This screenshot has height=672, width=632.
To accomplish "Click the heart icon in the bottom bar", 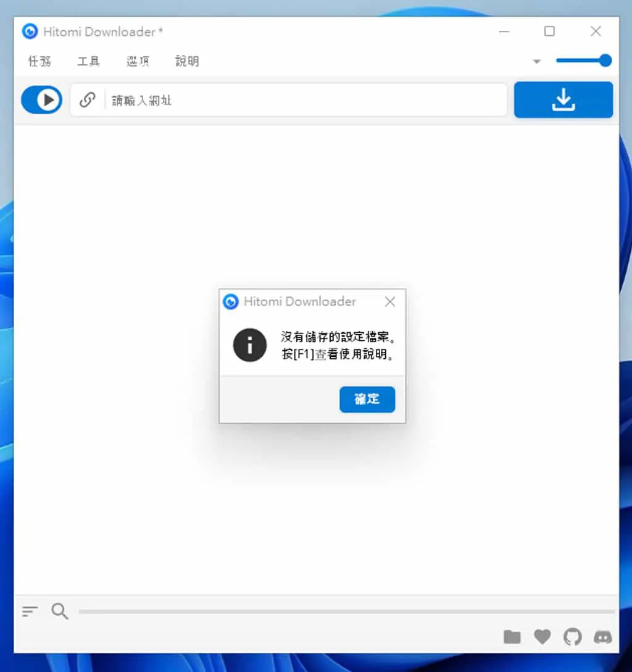I will (x=542, y=637).
